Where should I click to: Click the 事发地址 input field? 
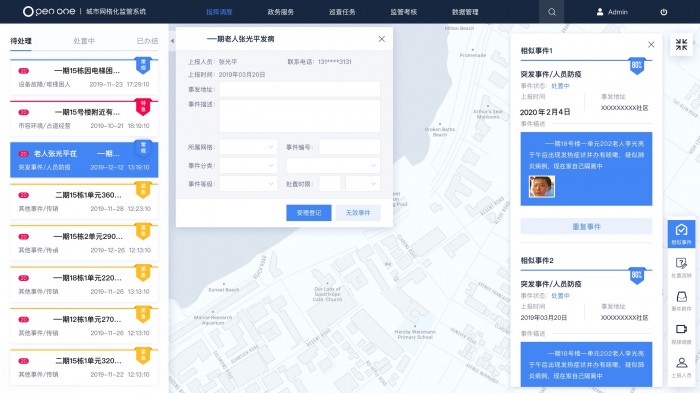pyautogui.click(x=300, y=89)
